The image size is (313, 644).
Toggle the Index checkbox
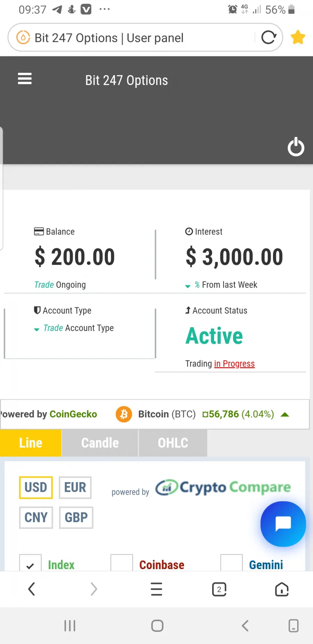click(x=30, y=563)
